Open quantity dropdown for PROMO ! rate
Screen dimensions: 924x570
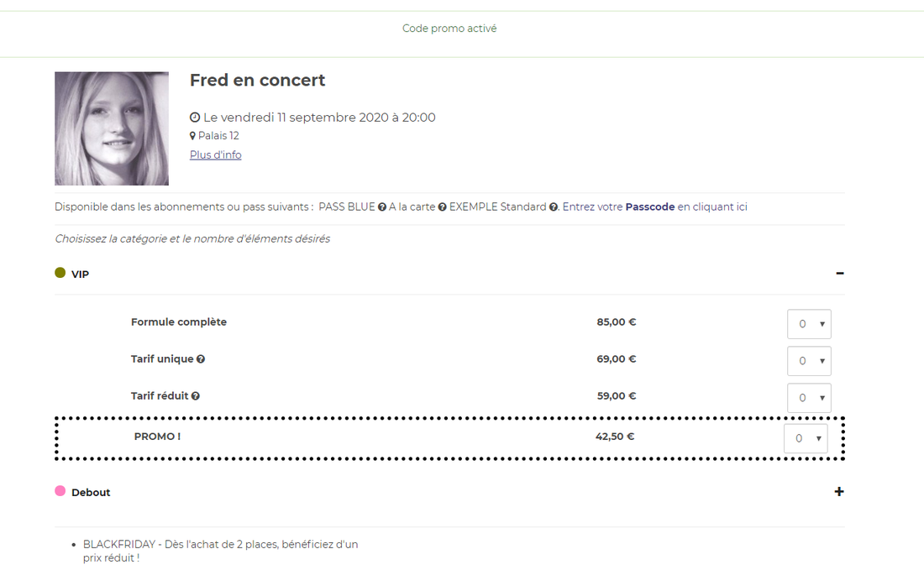tap(806, 438)
